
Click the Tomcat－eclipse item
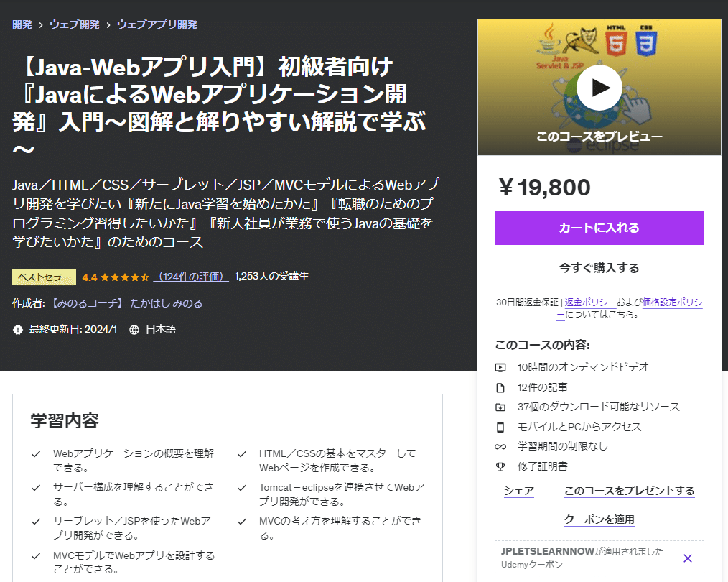point(342,494)
